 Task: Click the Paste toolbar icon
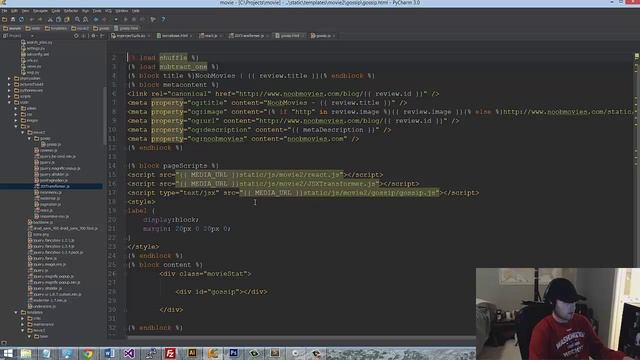pos(67,19)
